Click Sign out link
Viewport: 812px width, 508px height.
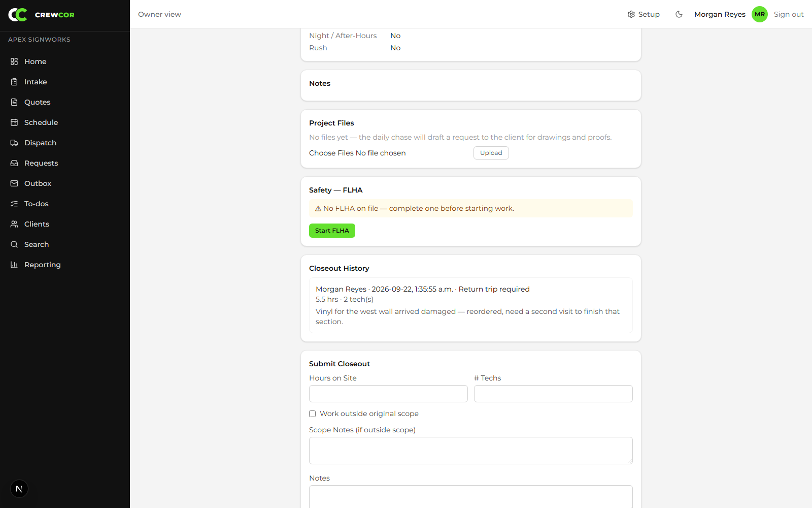(789, 14)
